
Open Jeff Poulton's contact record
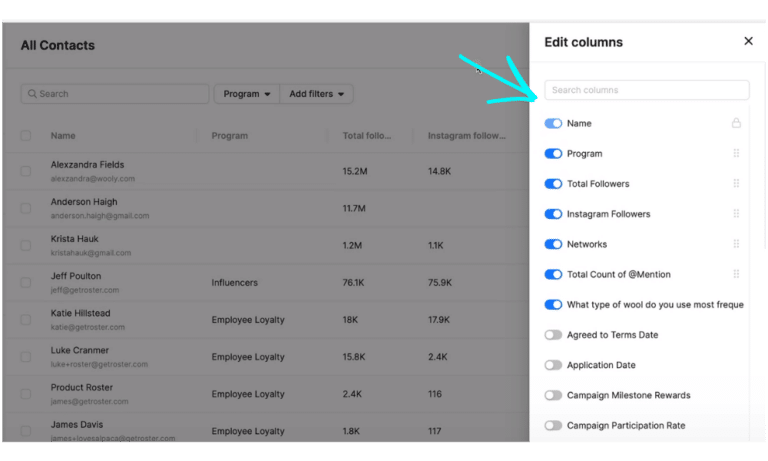point(76,276)
